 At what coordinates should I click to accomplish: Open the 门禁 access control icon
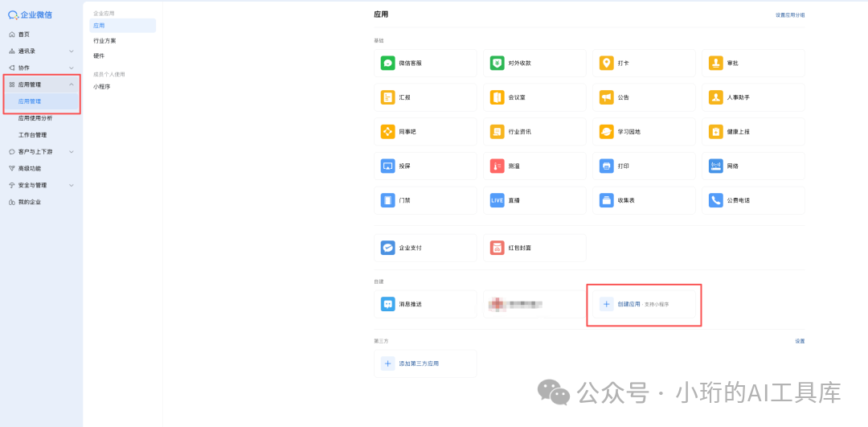(x=387, y=200)
